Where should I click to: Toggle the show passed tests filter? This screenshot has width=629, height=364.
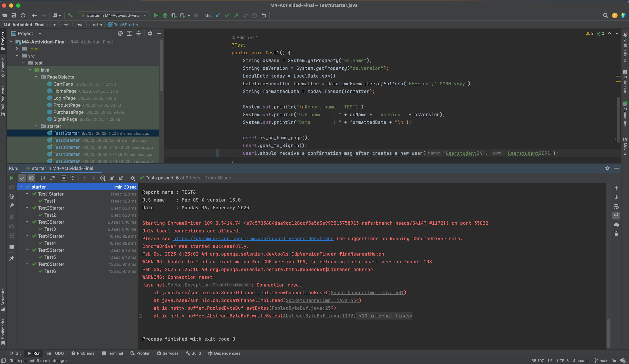(x=22, y=178)
